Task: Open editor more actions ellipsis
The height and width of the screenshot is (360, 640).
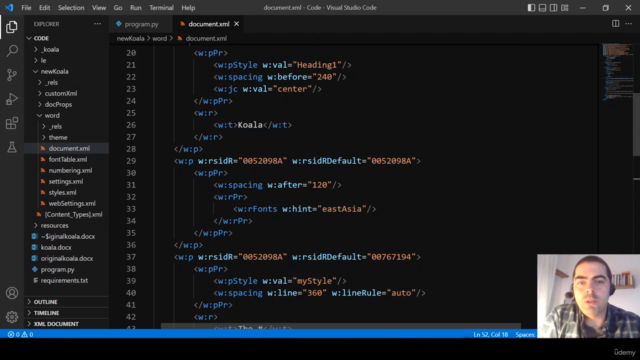Action: 629,24
